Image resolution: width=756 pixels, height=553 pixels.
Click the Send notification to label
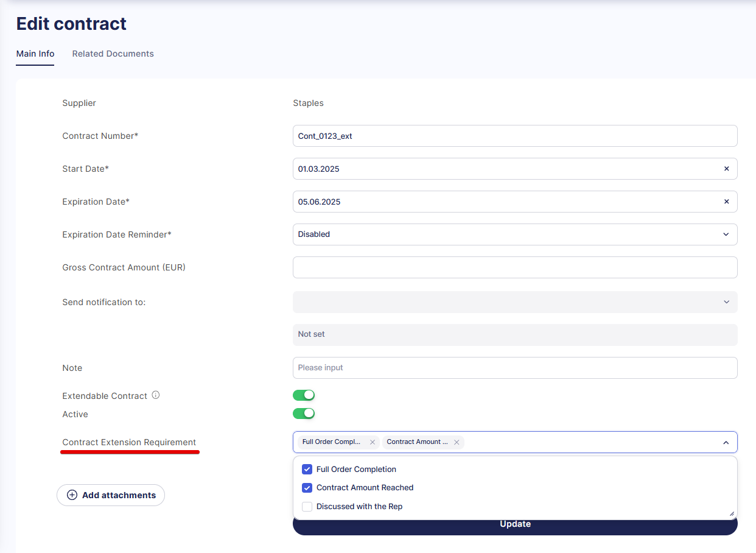(104, 302)
